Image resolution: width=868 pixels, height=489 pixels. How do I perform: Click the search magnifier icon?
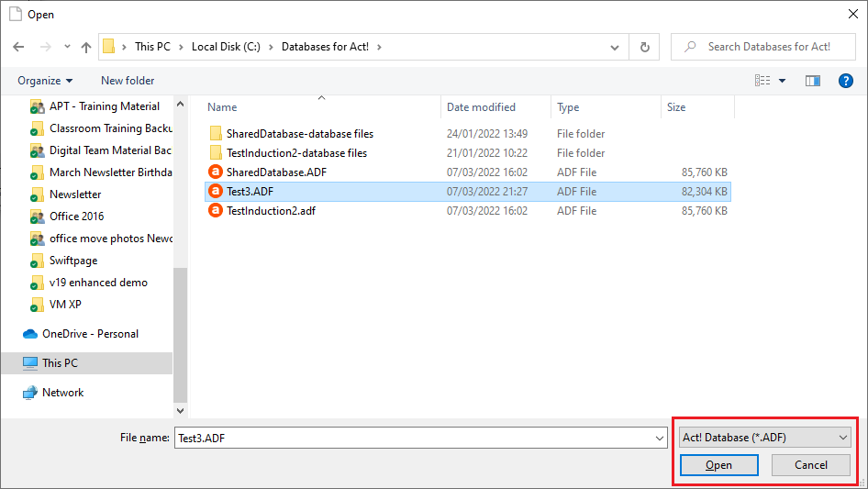690,47
